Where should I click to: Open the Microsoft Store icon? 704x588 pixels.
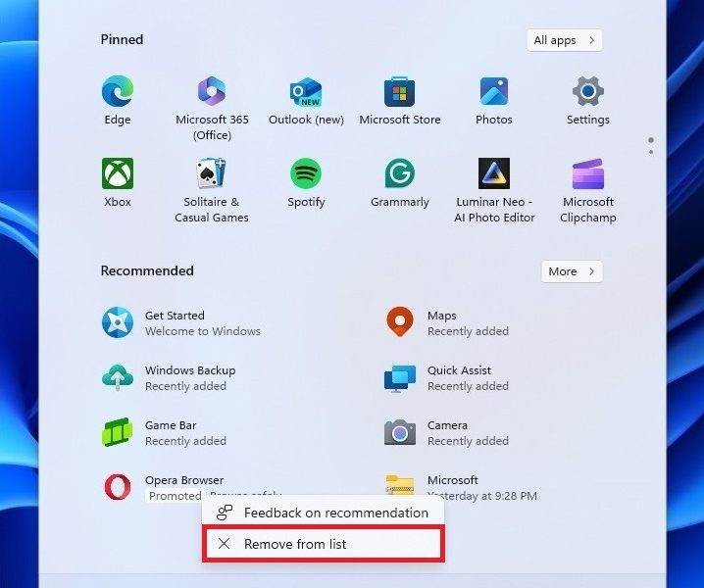pos(400,92)
